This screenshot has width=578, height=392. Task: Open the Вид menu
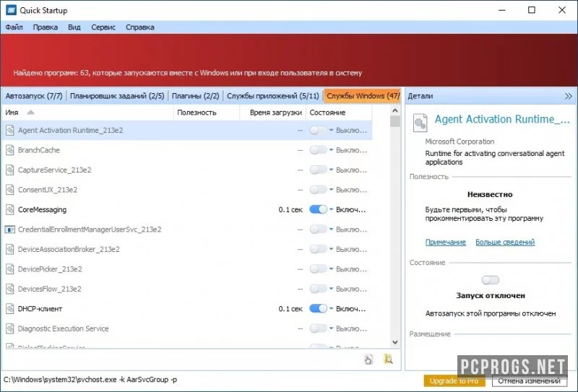(x=74, y=27)
